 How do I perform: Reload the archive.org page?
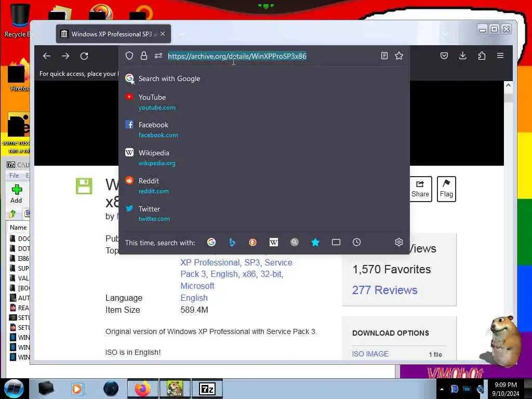(x=84, y=56)
